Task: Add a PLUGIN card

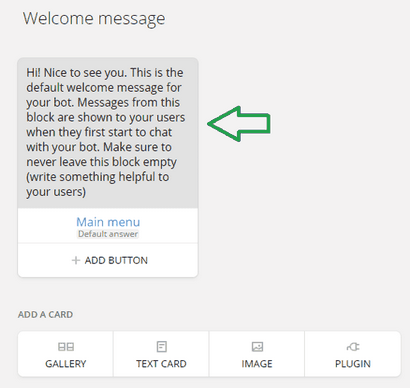Action: pos(353,354)
